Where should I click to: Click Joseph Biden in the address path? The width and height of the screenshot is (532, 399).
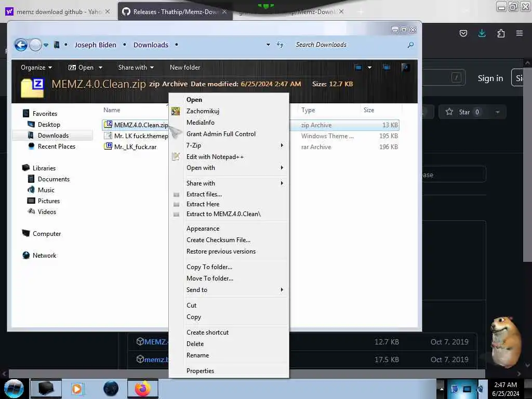[96, 45]
